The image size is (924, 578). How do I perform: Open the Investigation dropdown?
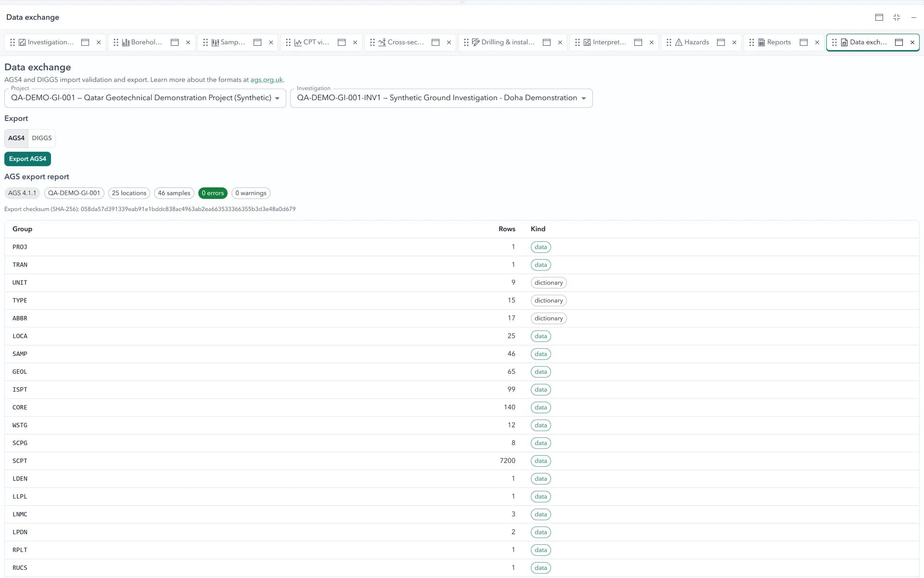[441, 98]
